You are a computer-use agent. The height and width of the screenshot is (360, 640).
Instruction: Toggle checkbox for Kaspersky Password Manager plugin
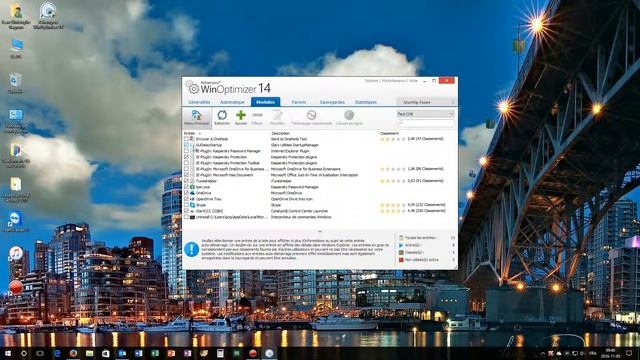(x=187, y=151)
